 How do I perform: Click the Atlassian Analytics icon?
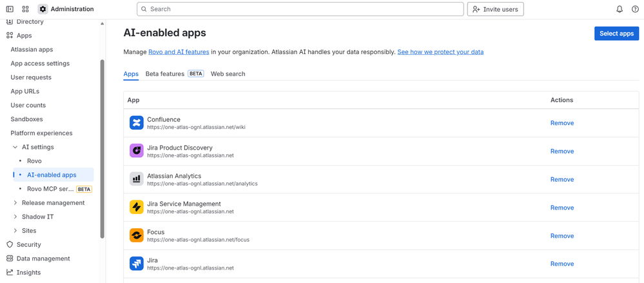[x=137, y=179]
